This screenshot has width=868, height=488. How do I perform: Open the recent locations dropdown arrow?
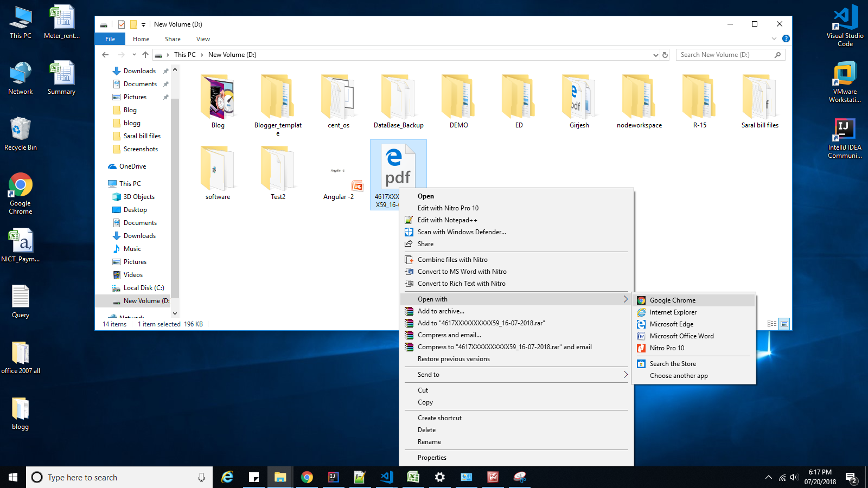coord(134,55)
